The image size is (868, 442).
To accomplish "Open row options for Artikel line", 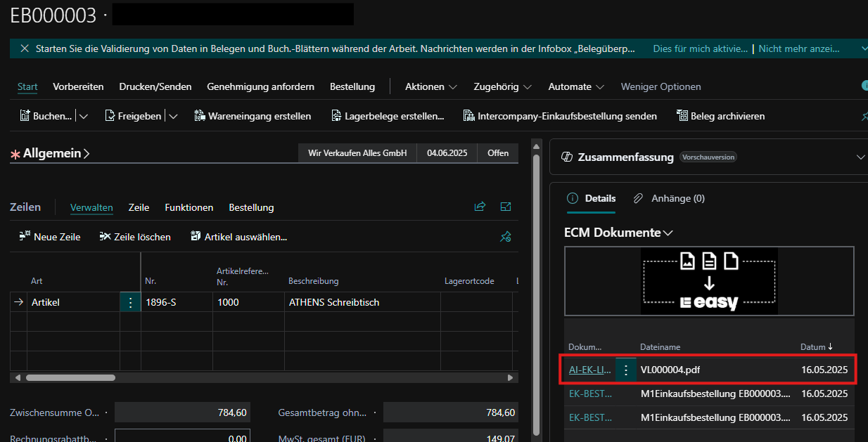I will tap(130, 302).
